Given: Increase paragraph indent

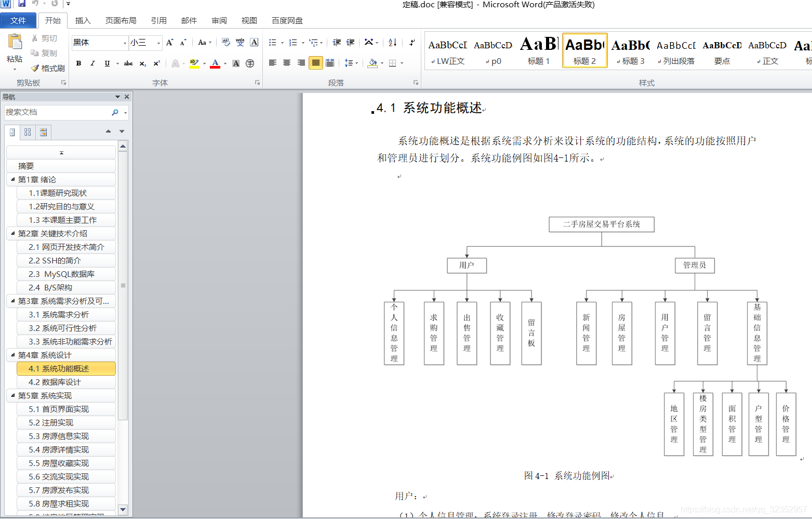Looking at the screenshot, I should (351, 43).
